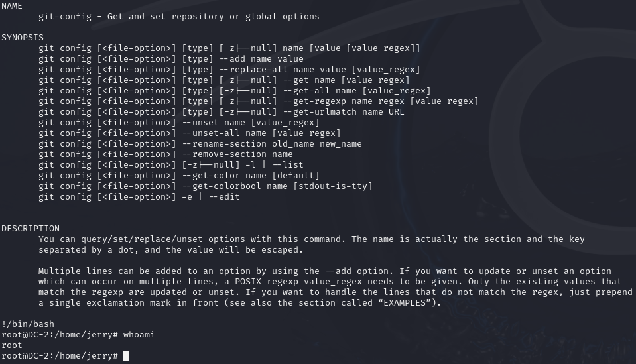Click the terminal cursor block at the prompt
The image size is (636, 364).
pyautogui.click(x=126, y=356)
